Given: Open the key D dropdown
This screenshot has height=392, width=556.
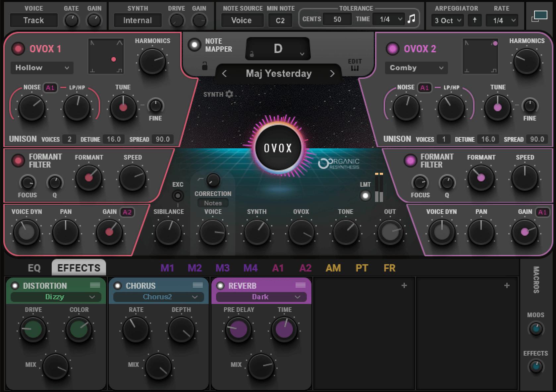Looking at the screenshot, I should (x=278, y=49).
